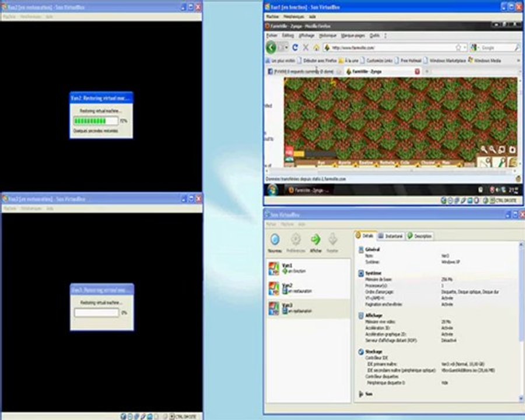Open history dropdown next to forward button
Image resolution: width=525 pixels, height=420 pixels.
(x=286, y=48)
